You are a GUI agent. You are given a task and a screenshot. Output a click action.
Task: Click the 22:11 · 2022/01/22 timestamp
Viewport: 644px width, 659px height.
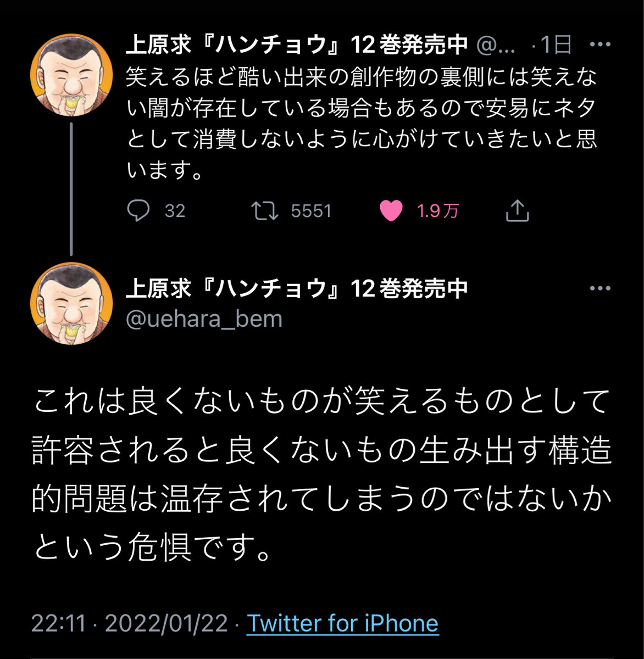pos(129,623)
